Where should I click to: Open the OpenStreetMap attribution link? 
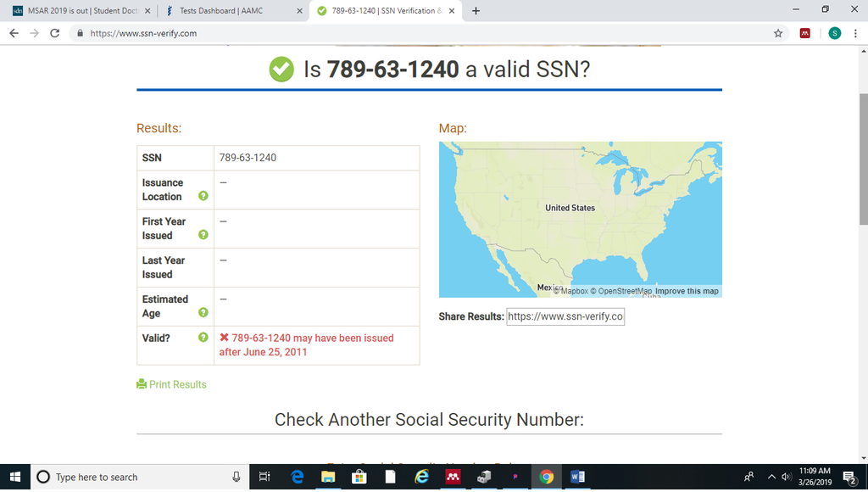coord(620,291)
